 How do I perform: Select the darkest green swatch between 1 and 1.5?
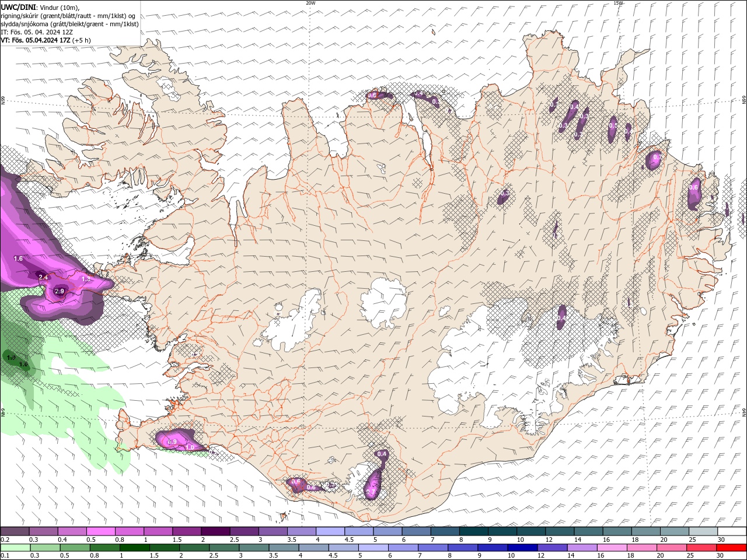click(134, 548)
